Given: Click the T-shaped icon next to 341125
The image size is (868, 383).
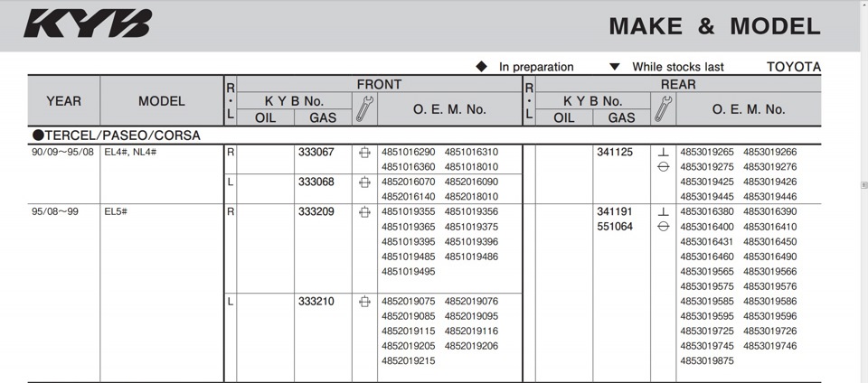Looking at the screenshot, I should pos(663,152).
